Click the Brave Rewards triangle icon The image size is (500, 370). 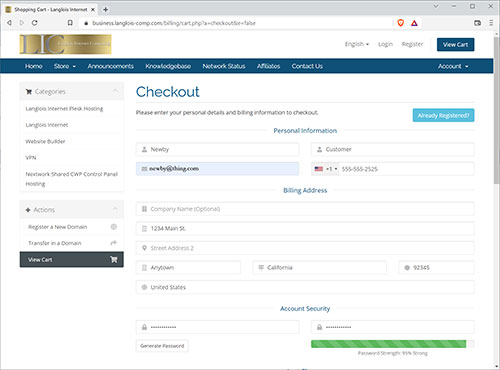click(414, 23)
